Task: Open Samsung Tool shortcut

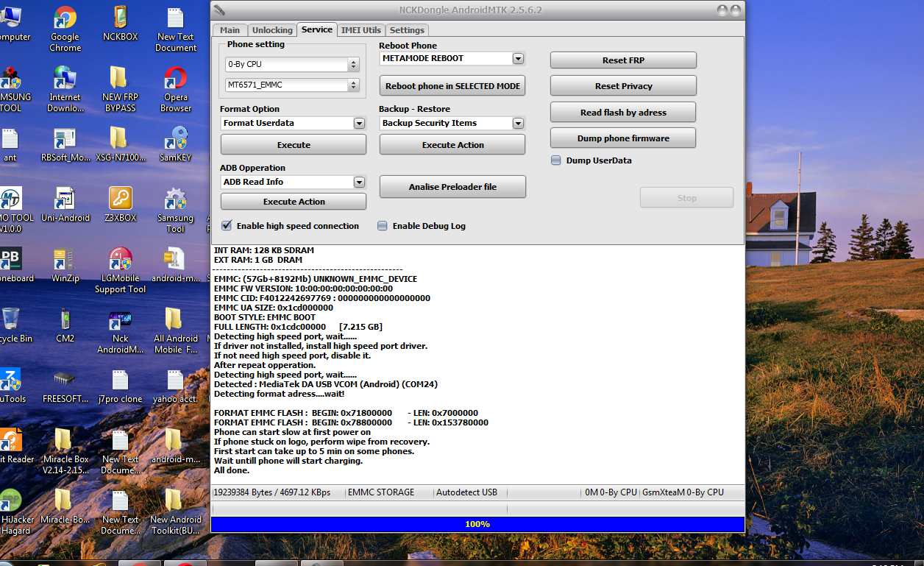Action: 176,211
